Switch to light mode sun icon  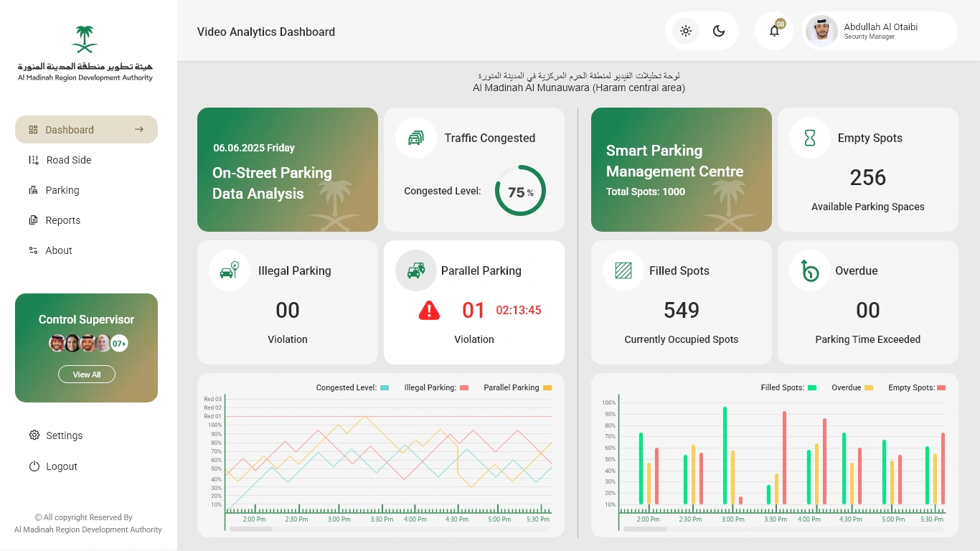(x=686, y=31)
